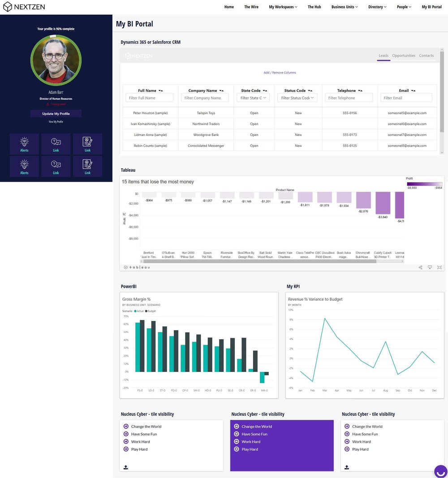448x478 pixels.
Task: Sort the table by Company Name
Action: (221, 90)
